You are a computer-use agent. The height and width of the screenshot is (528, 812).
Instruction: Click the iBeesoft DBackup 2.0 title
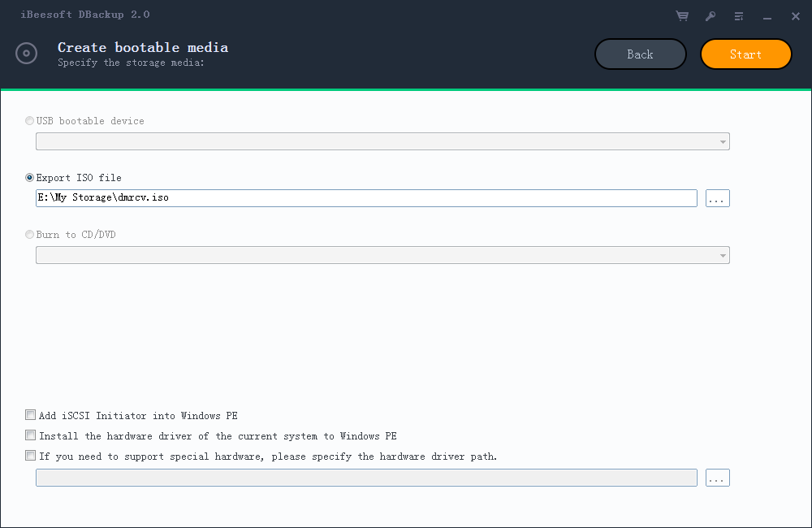pos(85,15)
